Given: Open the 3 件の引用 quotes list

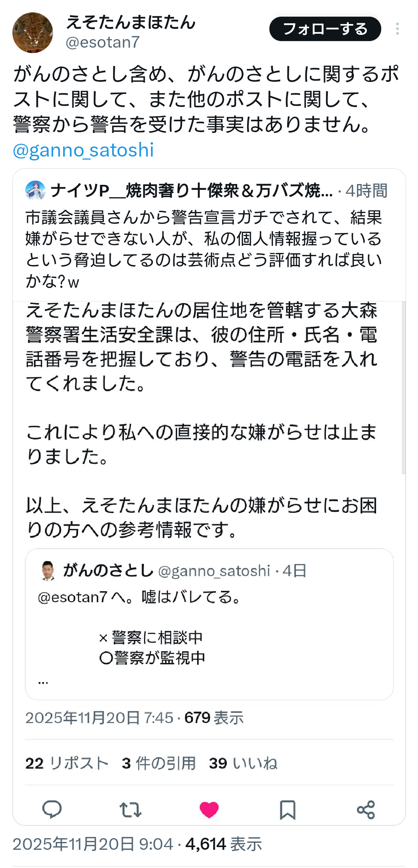Looking at the screenshot, I should point(159,763).
